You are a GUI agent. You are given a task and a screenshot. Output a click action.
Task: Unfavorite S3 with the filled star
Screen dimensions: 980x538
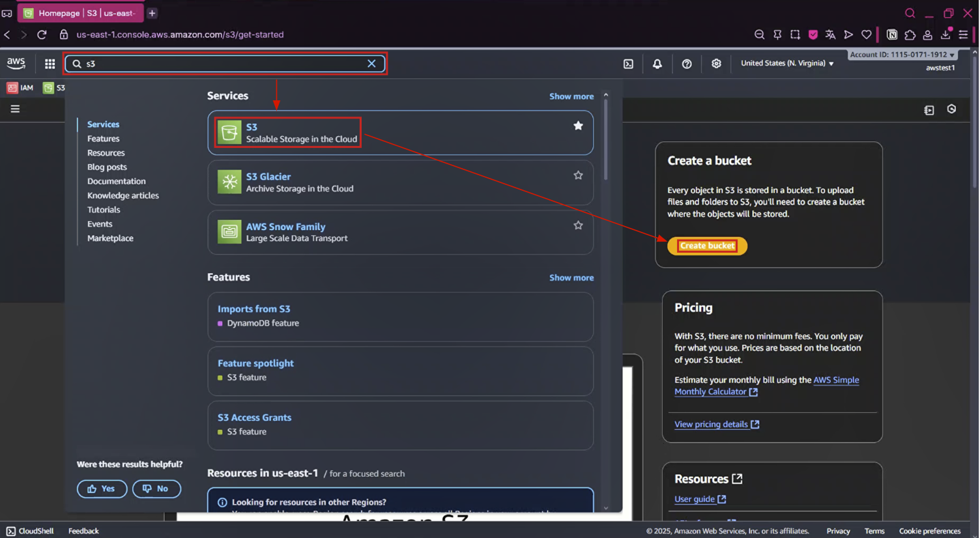click(x=578, y=126)
